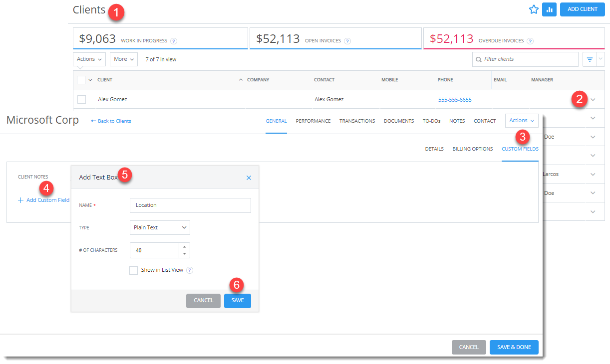This screenshot has height=364, width=610.
Task: Expand the arrow next to filter icon
Action: [601, 59]
